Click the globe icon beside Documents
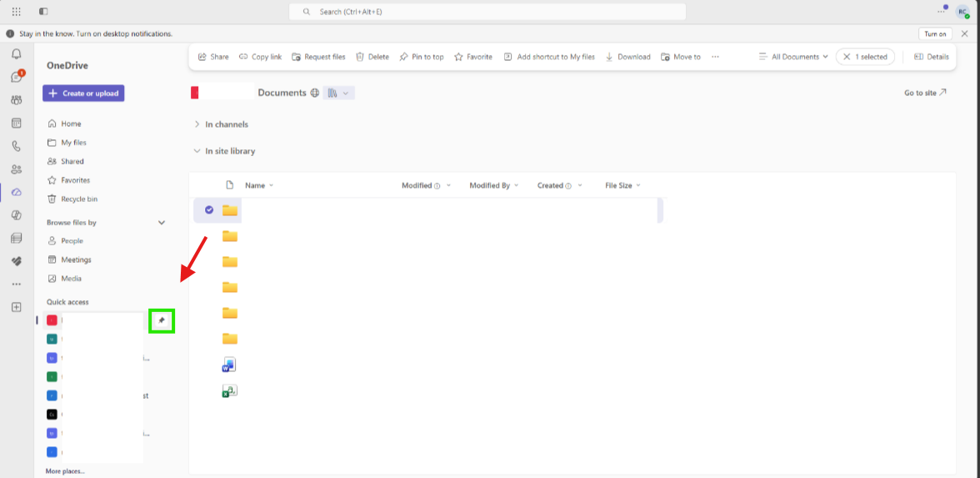The image size is (980, 478). pos(314,93)
